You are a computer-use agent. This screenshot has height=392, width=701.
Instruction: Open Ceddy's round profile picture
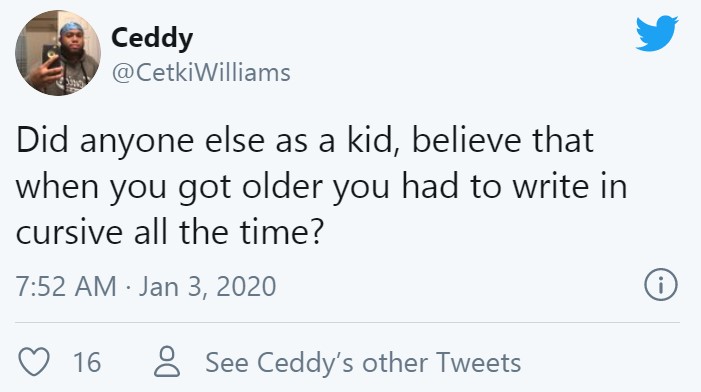pyautogui.click(x=58, y=53)
